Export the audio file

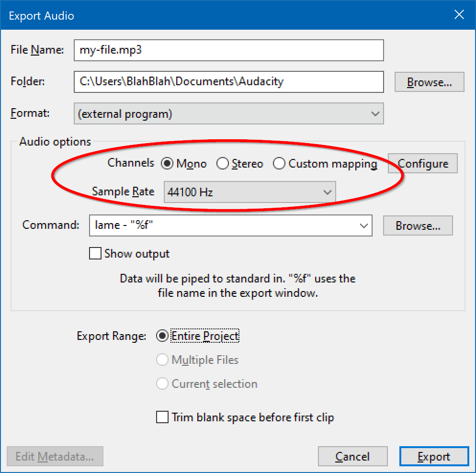pyautogui.click(x=433, y=456)
